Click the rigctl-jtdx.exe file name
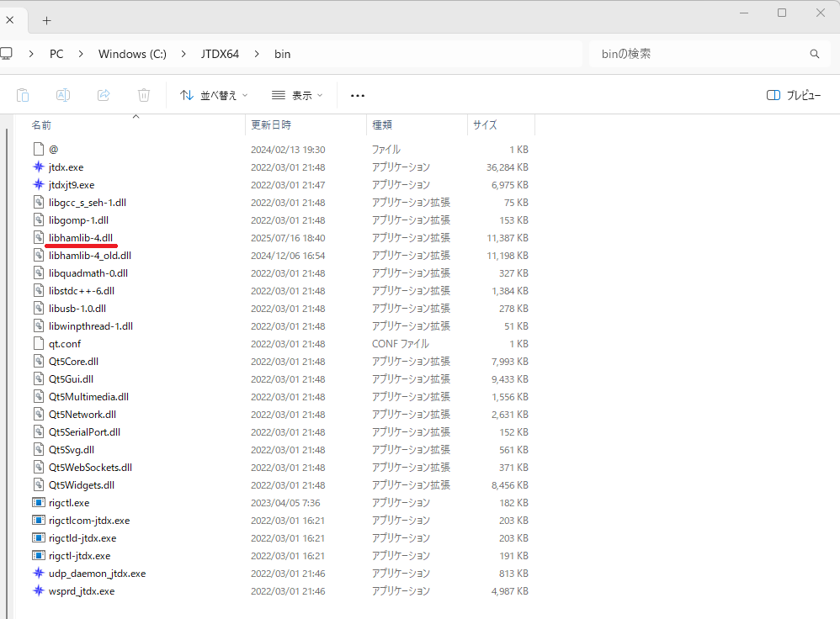 [80, 556]
